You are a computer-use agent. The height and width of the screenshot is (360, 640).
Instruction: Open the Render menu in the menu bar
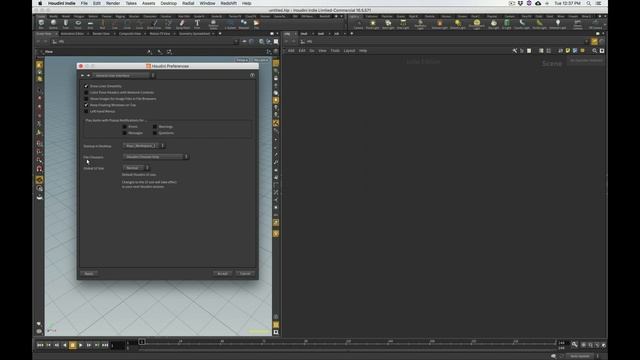click(x=113, y=3)
